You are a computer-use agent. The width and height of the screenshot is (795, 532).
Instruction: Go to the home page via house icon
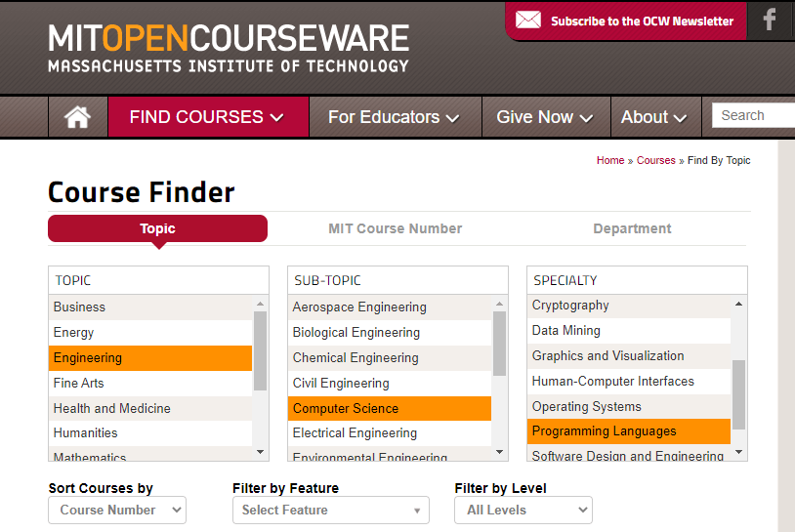pos(77,117)
